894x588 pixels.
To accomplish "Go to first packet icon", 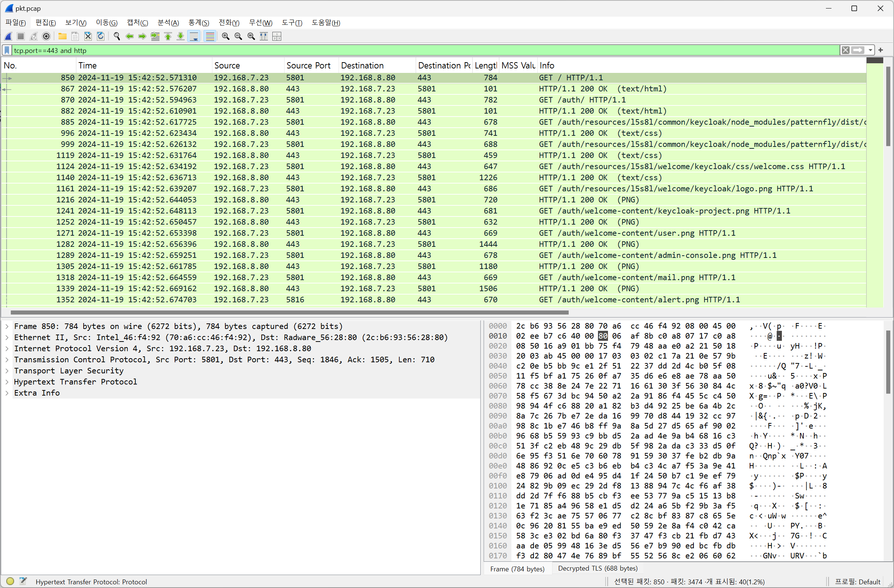I will click(x=168, y=36).
